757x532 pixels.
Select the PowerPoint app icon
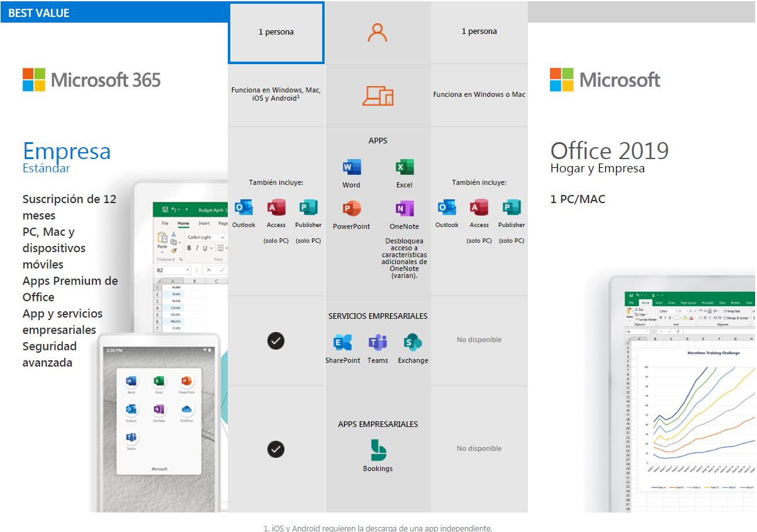tap(351, 209)
